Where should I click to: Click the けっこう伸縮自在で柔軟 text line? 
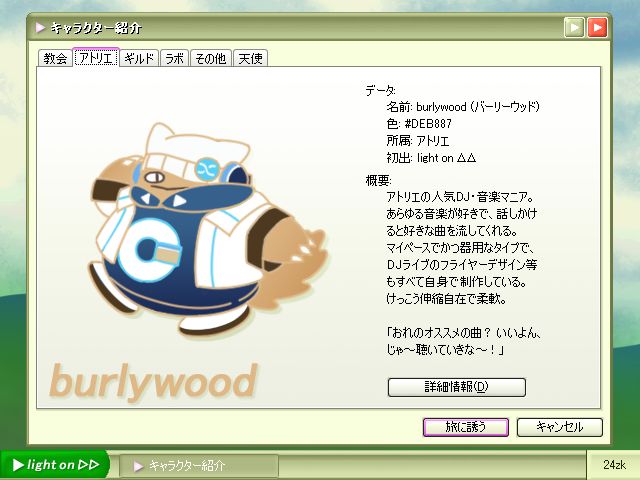pos(447,299)
